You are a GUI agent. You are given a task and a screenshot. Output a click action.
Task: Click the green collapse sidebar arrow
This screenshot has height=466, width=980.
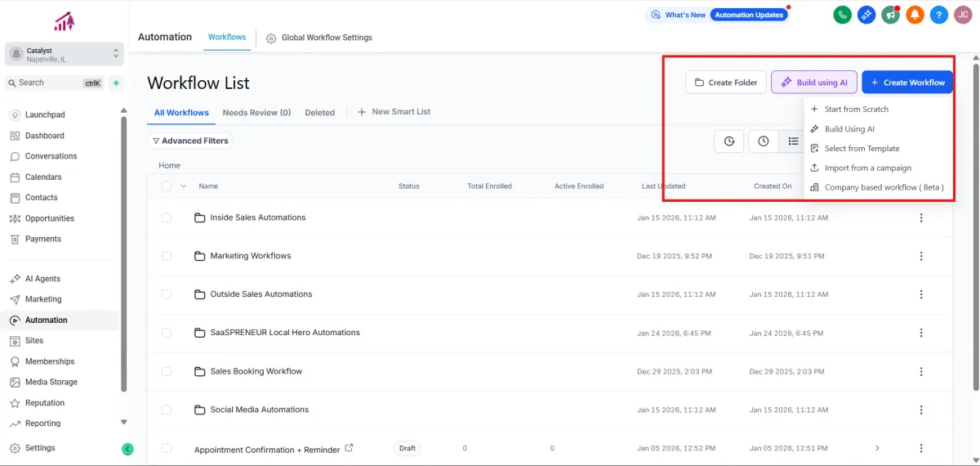[x=127, y=448]
